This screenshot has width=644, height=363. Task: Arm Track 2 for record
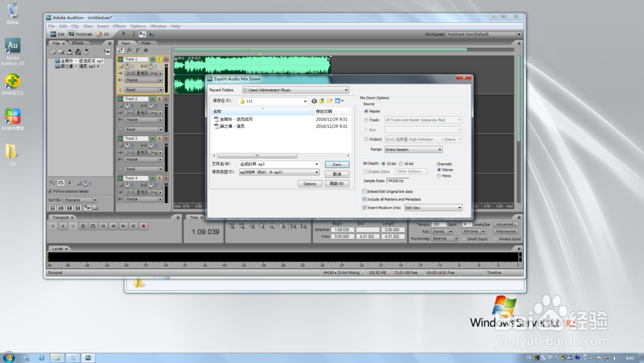pos(166,99)
